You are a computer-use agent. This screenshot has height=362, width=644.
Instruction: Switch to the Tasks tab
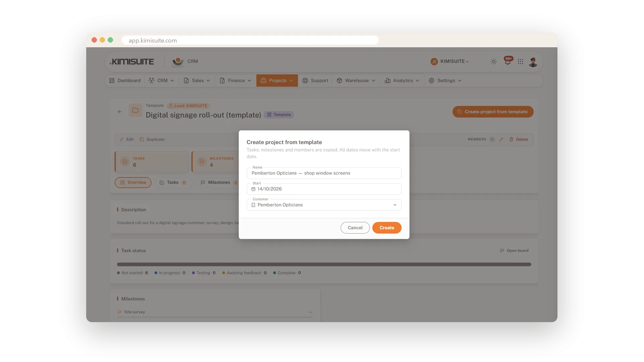coord(173,182)
